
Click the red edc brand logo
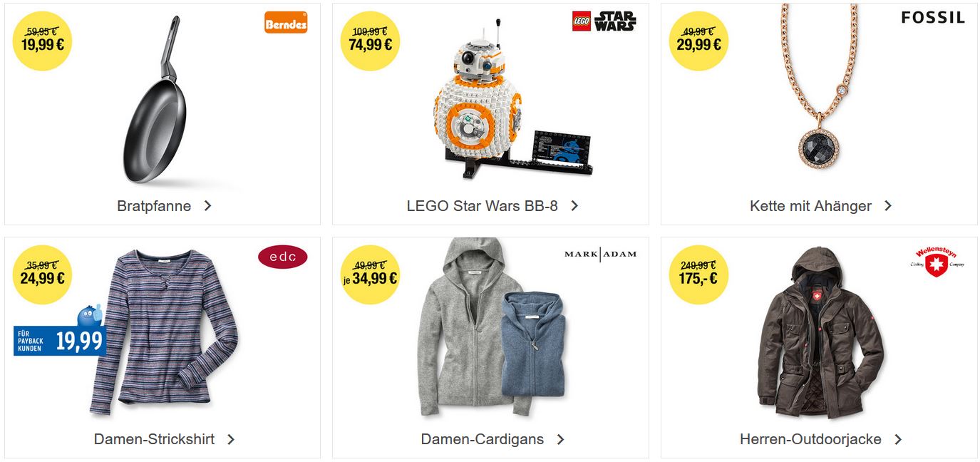click(x=283, y=257)
